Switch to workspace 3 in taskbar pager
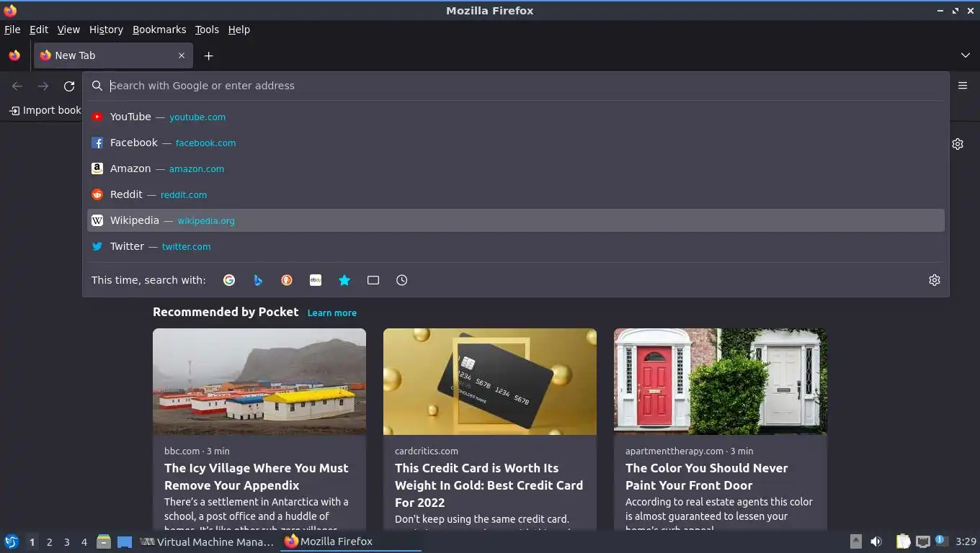This screenshot has width=980, height=553. 66,541
